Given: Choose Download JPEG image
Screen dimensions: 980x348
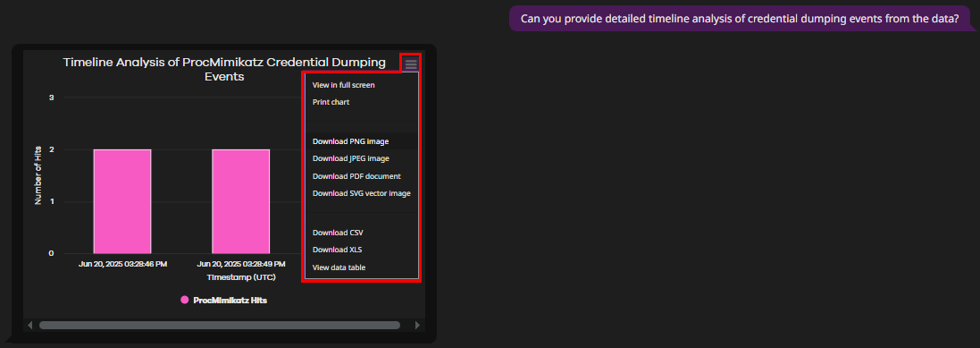Looking at the screenshot, I should tap(350, 158).
